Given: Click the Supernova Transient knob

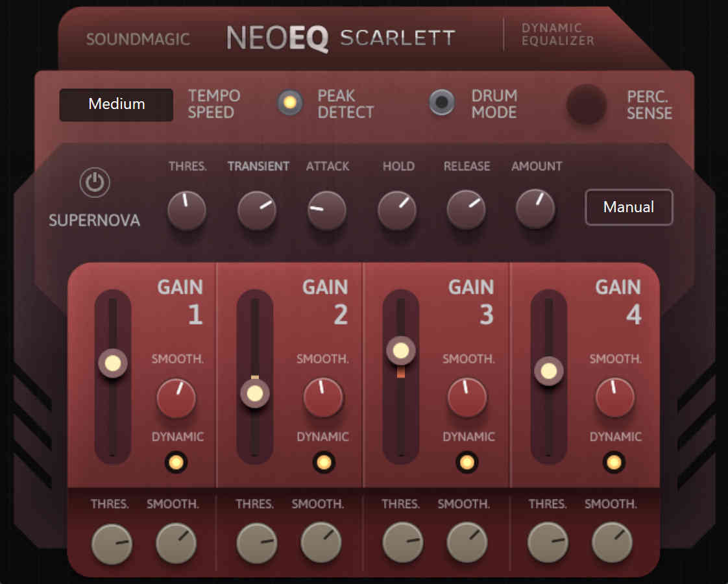Looking at the screenshot, I should [257, 210].
